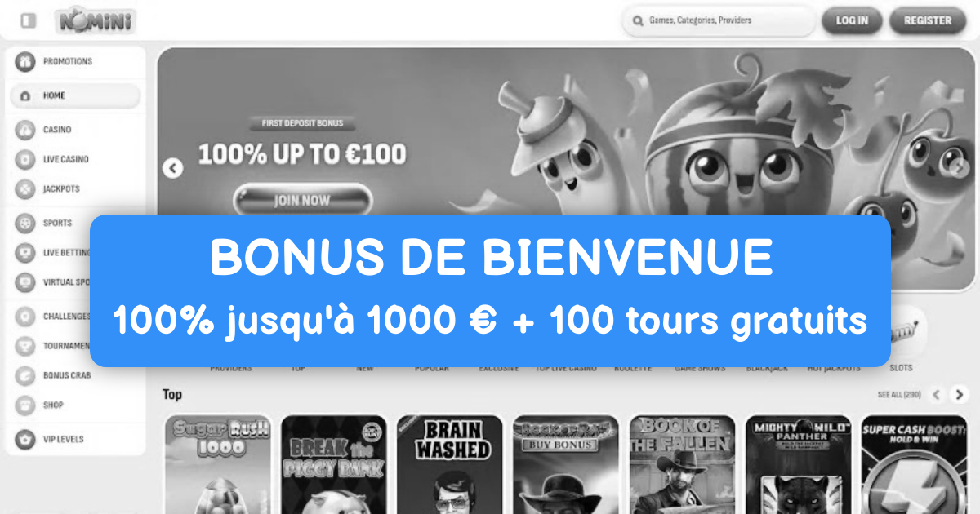This screenshot has height=514, width=980.
Task: View VIP Levels in the sidebar
Action: pos(63,439)
